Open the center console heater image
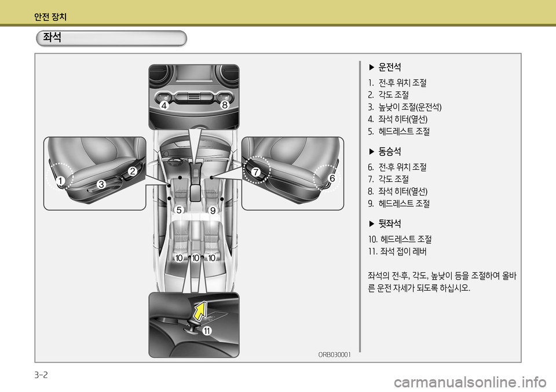 [x=193, y=97]
